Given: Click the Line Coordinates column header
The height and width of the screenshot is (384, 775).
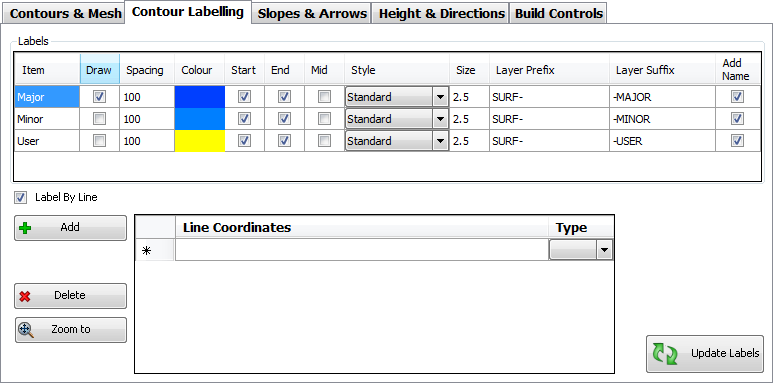Looking at the screenshot, I should [362, 228].
